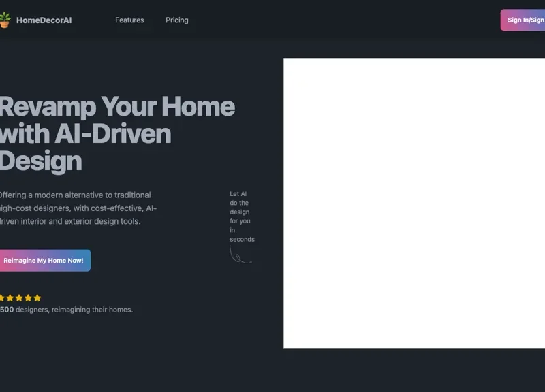Click the HomeDecorAI brand name text
Image resolution: width=545 pixels, height=392 pixels.
coord(46,20)
